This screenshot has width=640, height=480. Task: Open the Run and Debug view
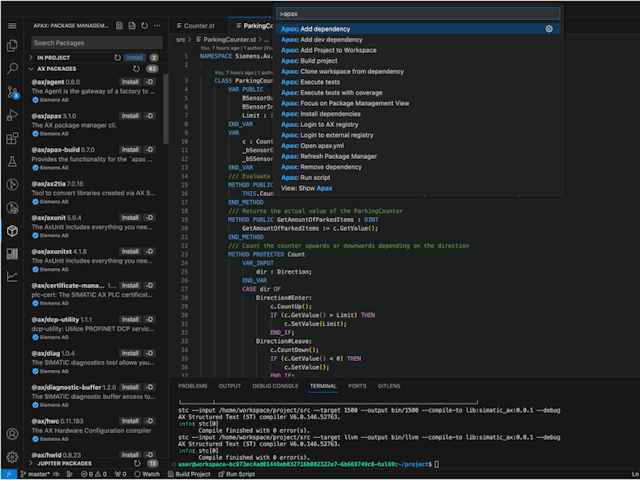pos(12,115)
